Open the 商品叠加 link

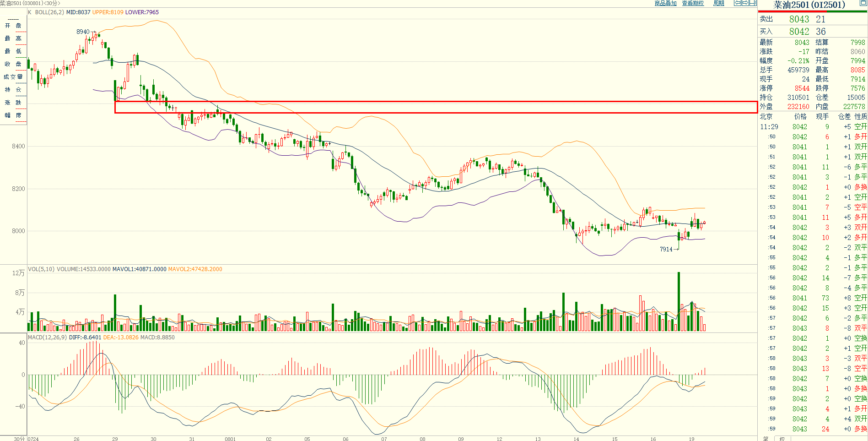(665, 3)
